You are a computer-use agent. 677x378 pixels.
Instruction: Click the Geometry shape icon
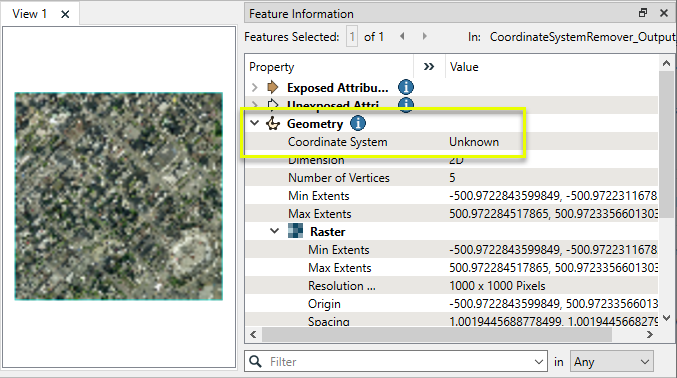[272, 124]
